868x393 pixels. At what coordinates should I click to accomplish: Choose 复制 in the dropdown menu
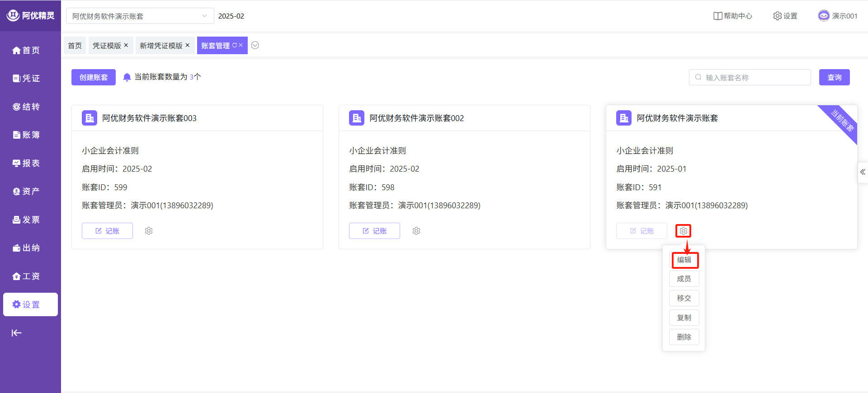click(x=684, y=318)
